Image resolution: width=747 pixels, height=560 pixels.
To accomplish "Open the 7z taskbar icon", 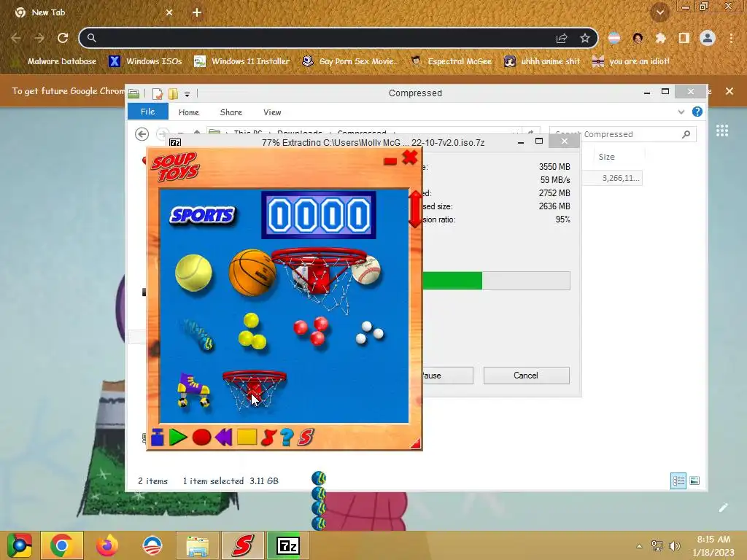I will [287, 545].
